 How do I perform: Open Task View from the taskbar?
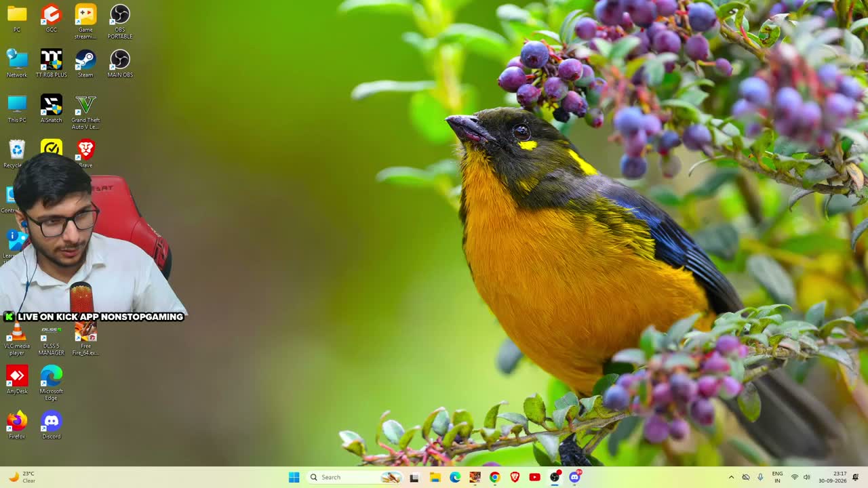414,477
